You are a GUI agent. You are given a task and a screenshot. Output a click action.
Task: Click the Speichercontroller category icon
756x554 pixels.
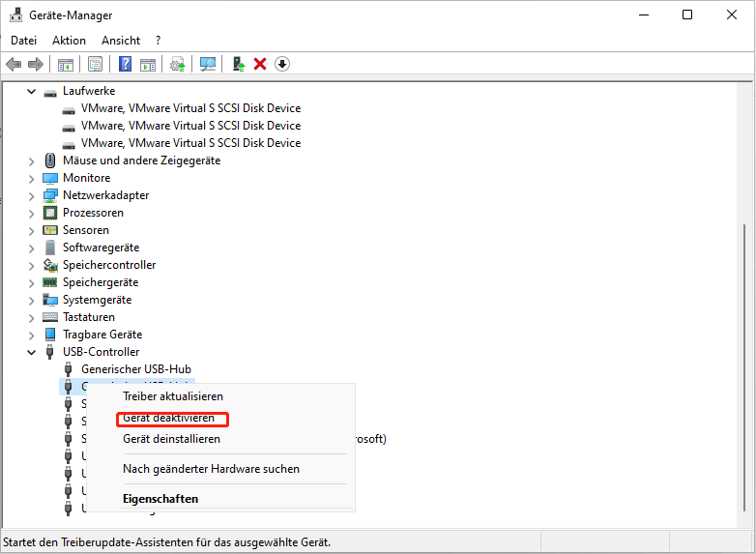pyautogui.click(x=50, y=265)
